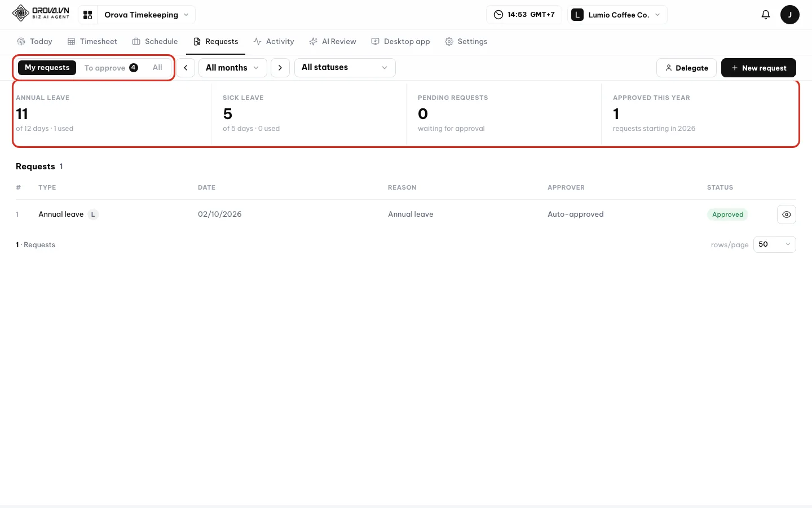Open the Timesheet tab

point(92,42)
